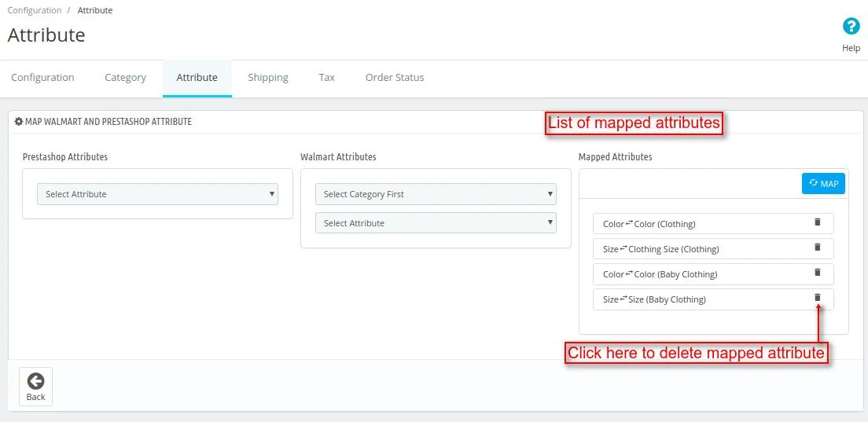
Task: Expand the Select Category First dropdown
Action: [436, 194]
